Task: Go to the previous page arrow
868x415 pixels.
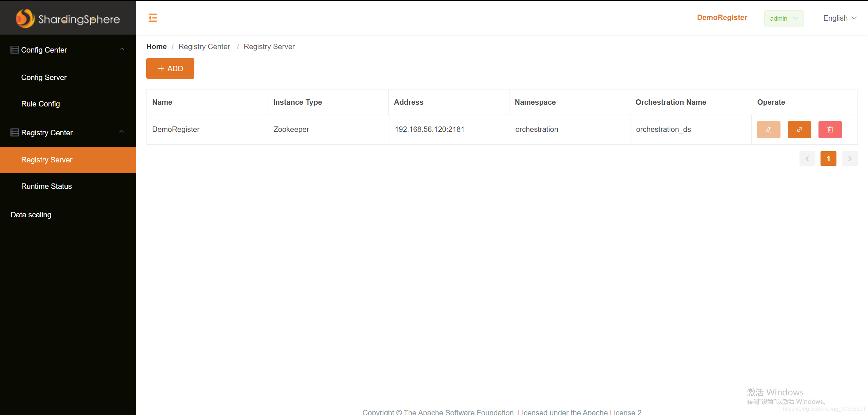Action: pos(807,159)
